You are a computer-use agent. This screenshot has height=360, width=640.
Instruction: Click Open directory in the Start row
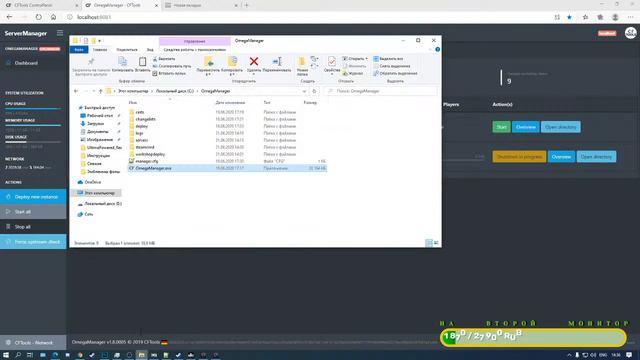pos(561,127)
